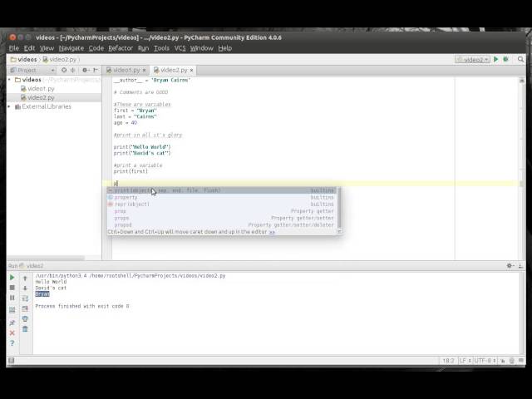Toggle scroll to end in Run console

[x=25, y=308]
